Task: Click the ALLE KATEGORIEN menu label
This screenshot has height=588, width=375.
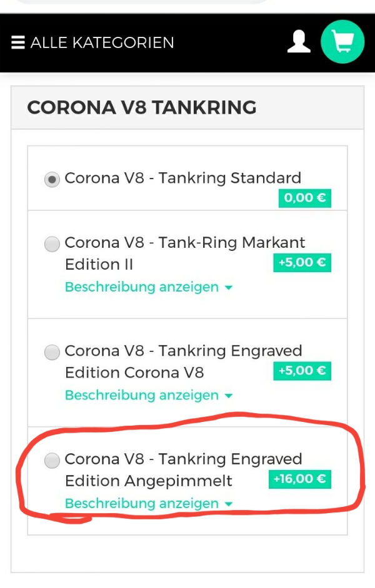Action: (102, 42)
